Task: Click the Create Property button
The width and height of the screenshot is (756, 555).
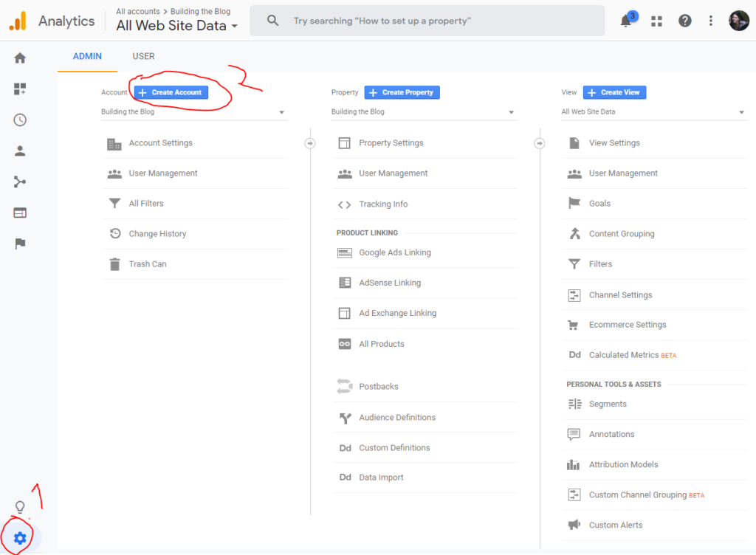Action: pyautogui.click(x=402, y=92)
